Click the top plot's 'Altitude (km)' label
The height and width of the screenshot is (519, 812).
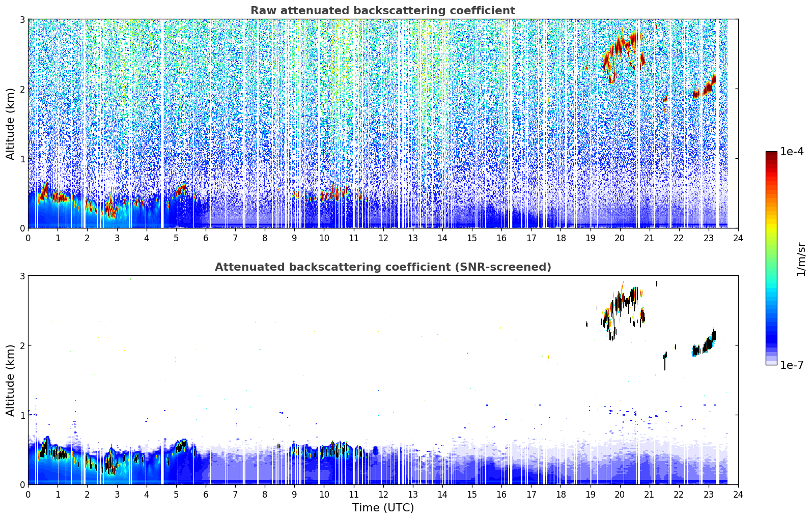pyautogui.click(x=10, y=124)
